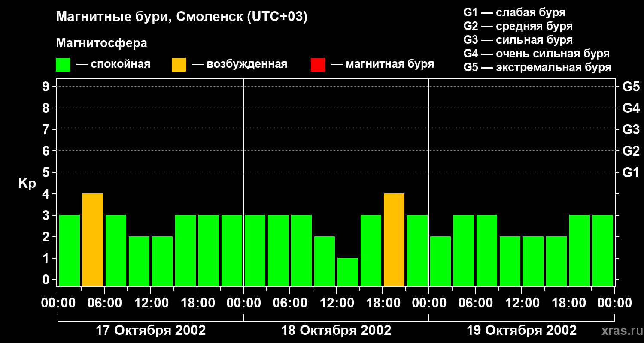
Task: Select the bar starting at 06:00 on 17 Октября
Action: click(x=116, y=250)
